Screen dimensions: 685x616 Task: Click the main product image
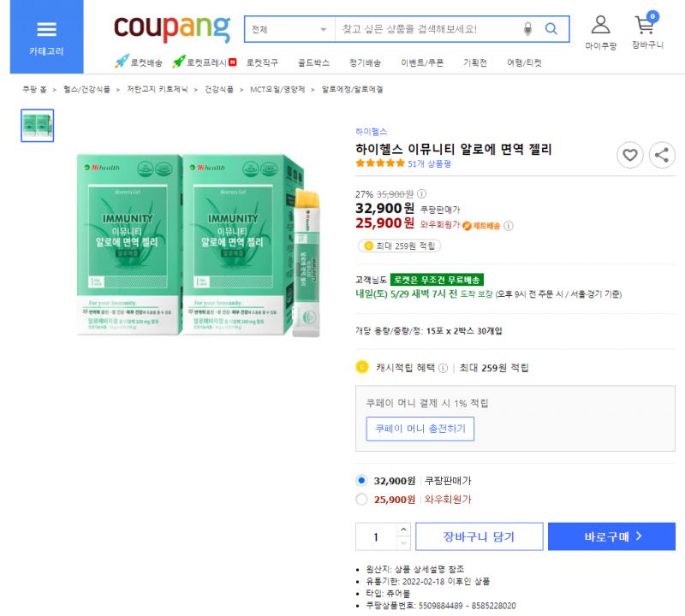tap(199, 245)
